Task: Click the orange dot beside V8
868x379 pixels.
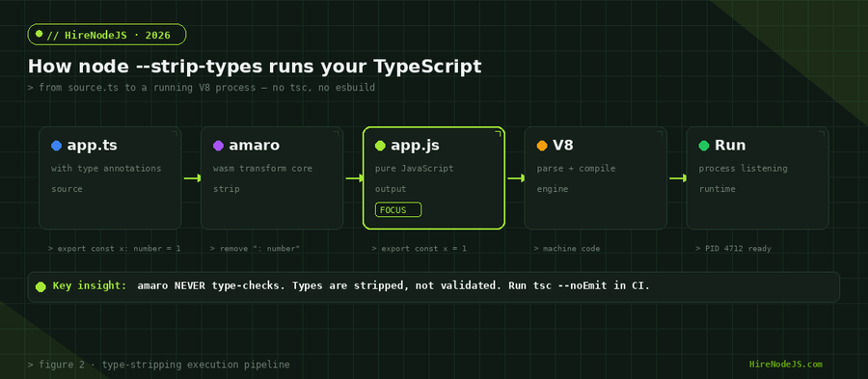Action: click(542, 146)
